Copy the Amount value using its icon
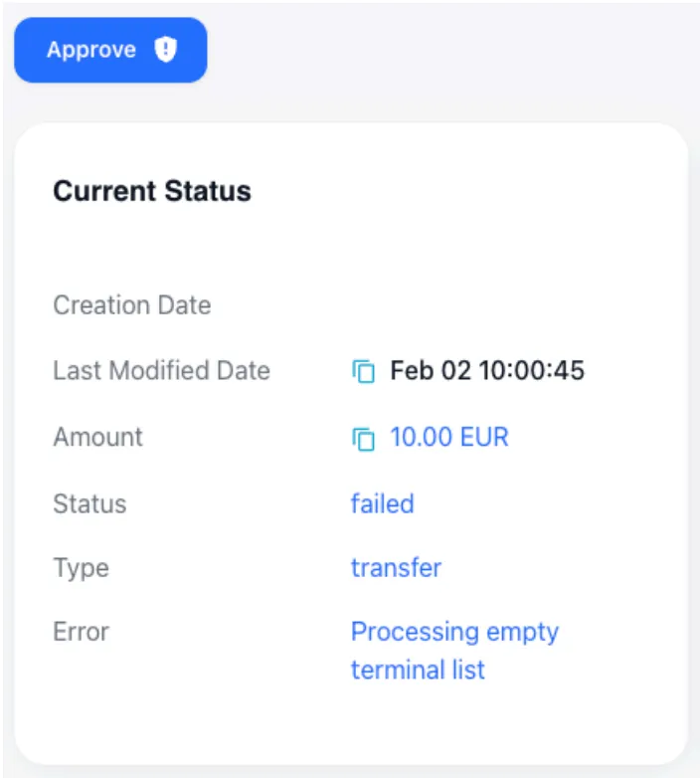 364,439
